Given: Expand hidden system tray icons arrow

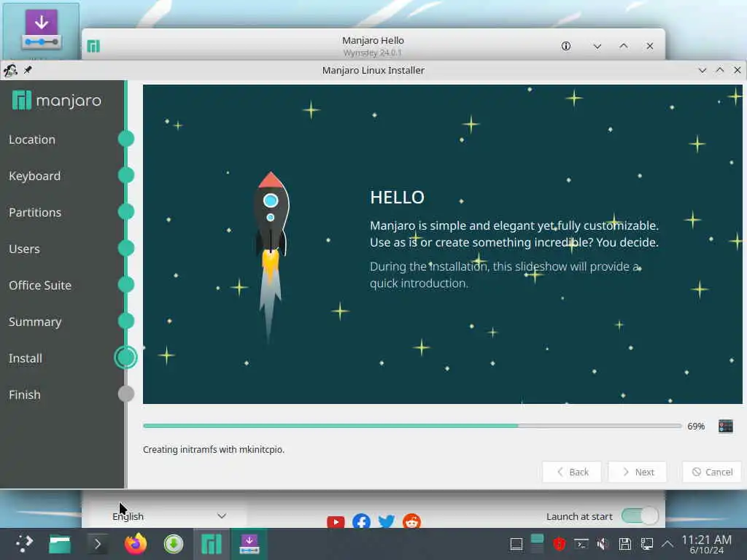Looking at the screenshot, I should (x=667, y=544).
